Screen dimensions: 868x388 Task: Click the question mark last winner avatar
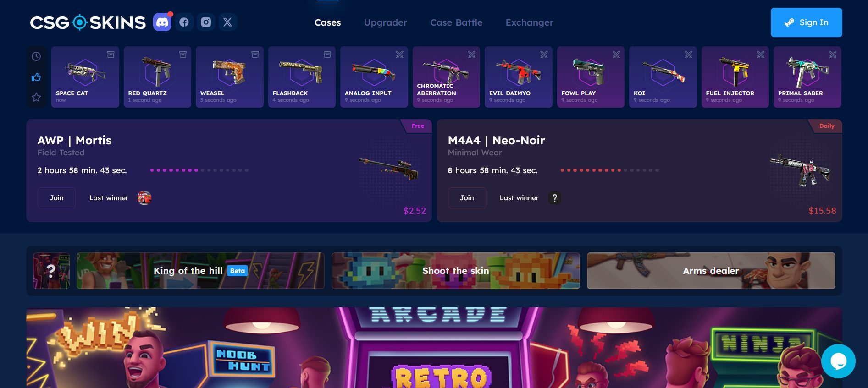click(x=554, y=198)
